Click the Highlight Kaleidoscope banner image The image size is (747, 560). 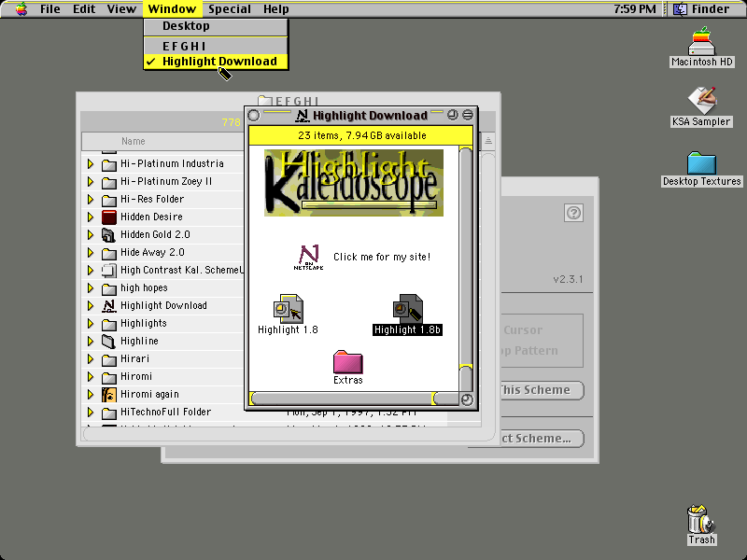354,183
